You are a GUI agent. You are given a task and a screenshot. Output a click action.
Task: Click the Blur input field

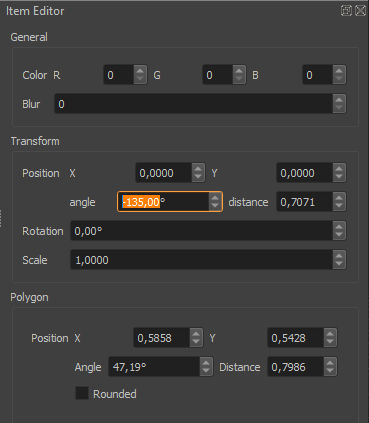click(194, 104)
